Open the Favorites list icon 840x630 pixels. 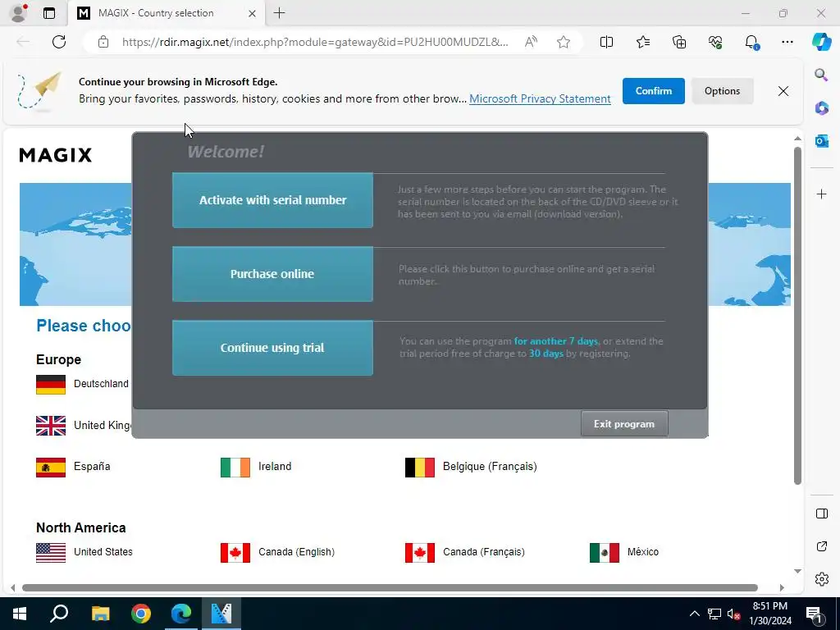coord(643,42)
